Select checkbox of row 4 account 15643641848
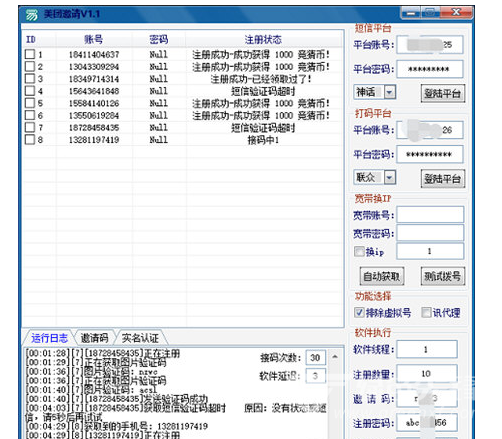The width and height of the screenshot is (502, 439). [x=30, y=91]
